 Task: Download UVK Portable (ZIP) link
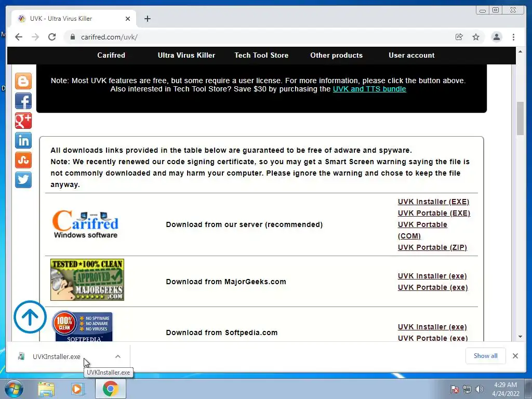tap(432, 247)
